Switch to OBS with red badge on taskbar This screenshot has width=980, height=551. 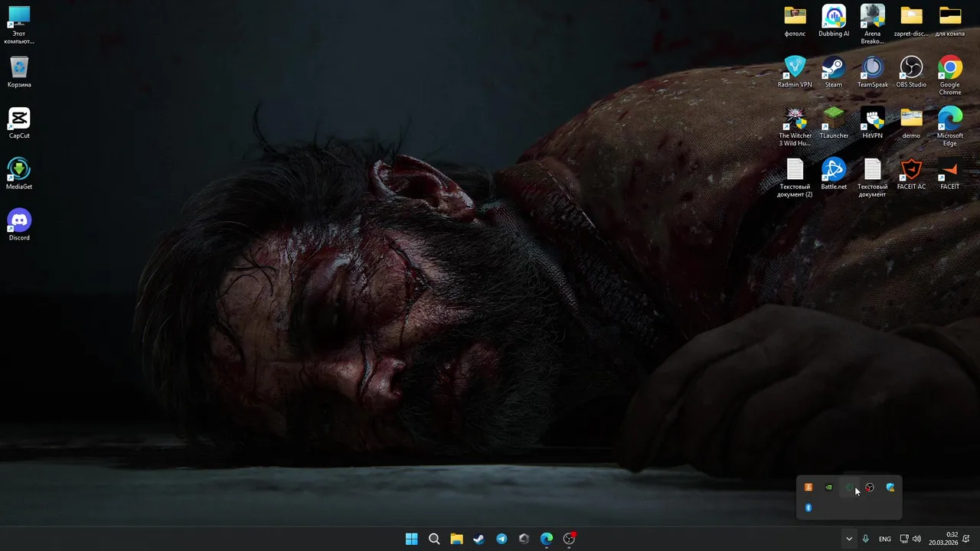pyautogui.click(x=569, y=539)
